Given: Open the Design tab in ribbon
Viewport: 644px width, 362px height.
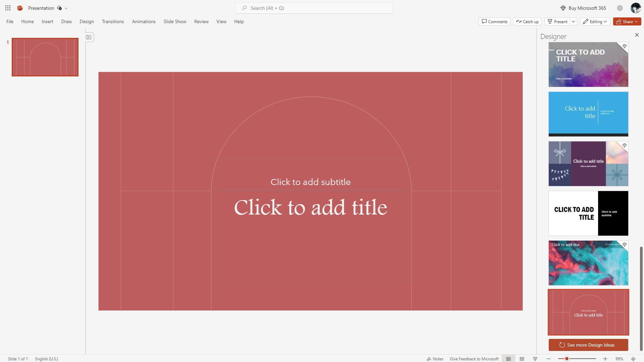Looking at the screenshot, I should point(86,22).
